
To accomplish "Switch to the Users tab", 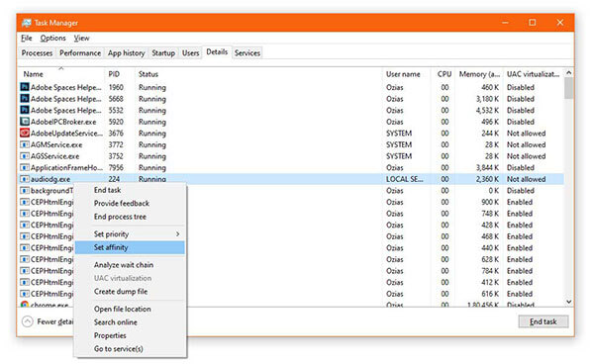I will pyautogui.click(x=190, y=53).
